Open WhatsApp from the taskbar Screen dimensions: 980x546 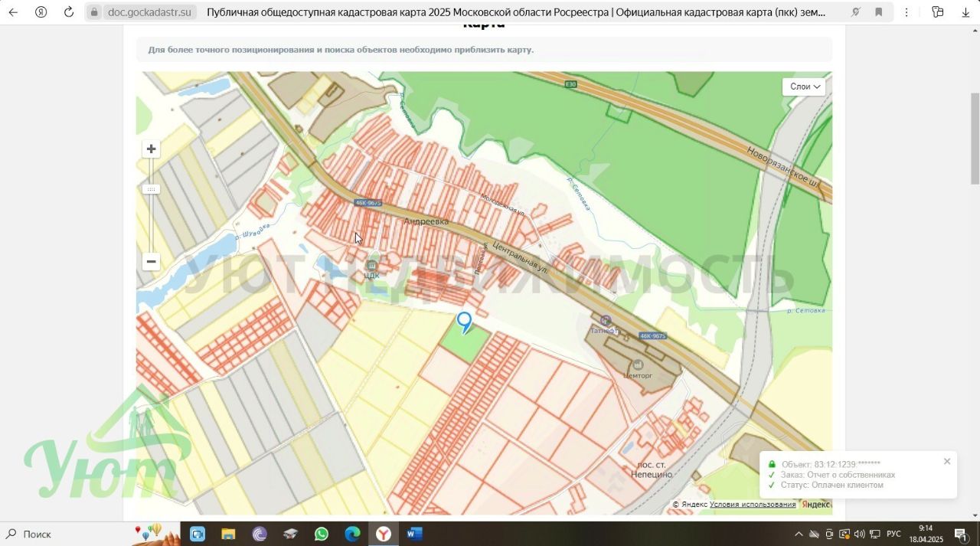click(x=321, y=534)
